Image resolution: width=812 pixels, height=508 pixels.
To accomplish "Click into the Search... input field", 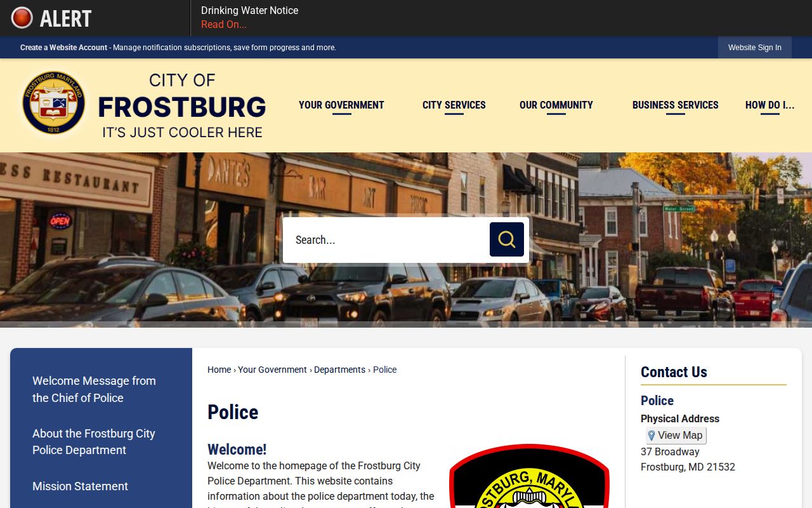I will [386, 240].
